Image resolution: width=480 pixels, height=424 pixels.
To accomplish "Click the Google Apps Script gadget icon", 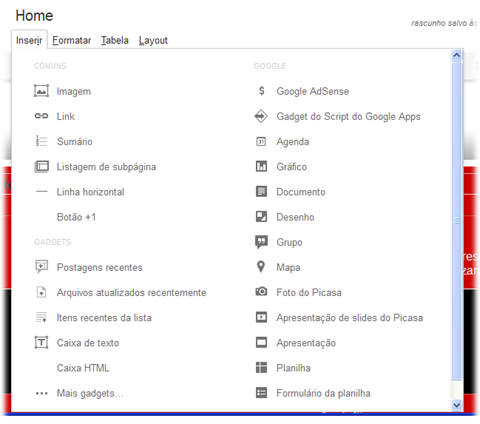I will coord(261,116).
